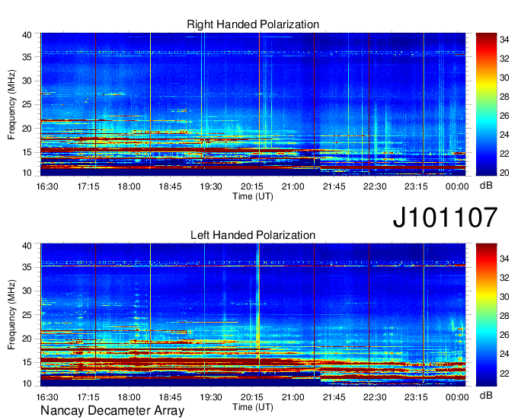Click the dB unit label of the bottom color bar
This screenshot has width=518, height=420.
pyautogui.click(x=486, y=395)
